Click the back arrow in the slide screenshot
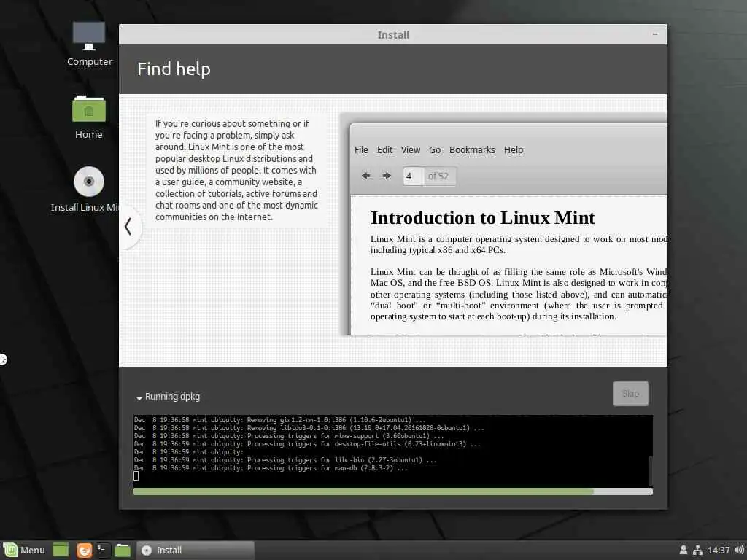The height and width of the screenshot is (560, 747). pyautogui.click(x=366, y=176)
